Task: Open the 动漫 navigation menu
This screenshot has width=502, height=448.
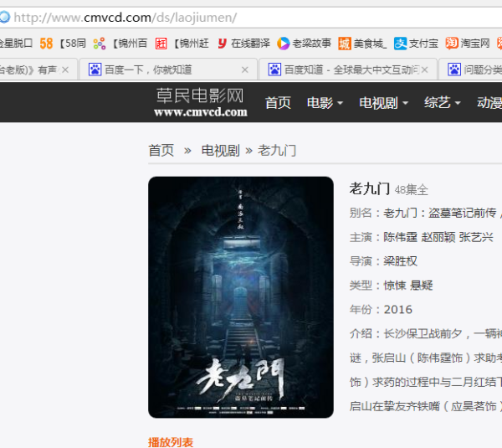Action: 489,103
